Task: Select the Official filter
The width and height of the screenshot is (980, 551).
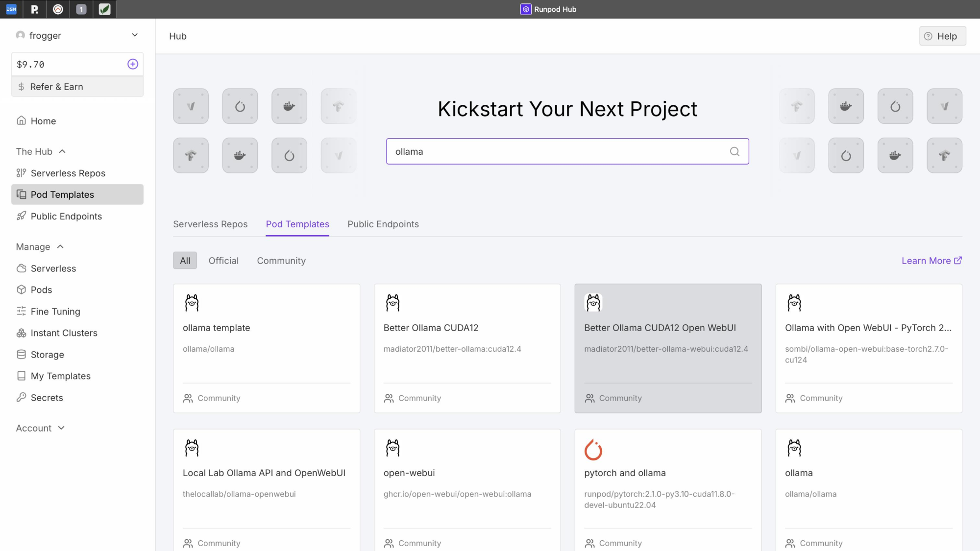Action: point(223,261)
